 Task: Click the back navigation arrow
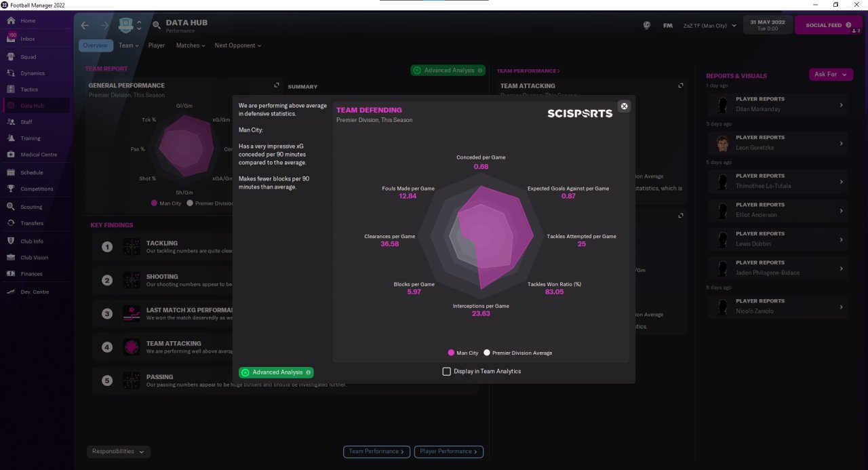[85, 26]
